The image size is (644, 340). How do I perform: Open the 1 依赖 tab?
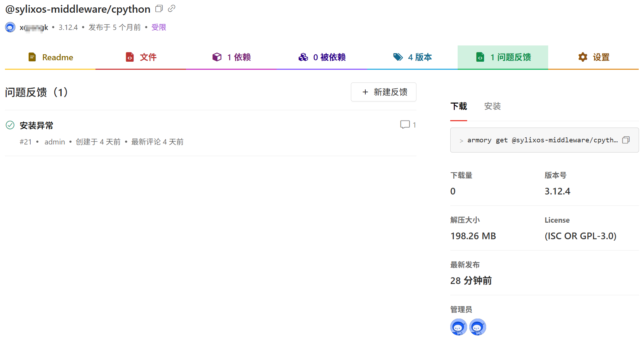click(x=231, y=57)
